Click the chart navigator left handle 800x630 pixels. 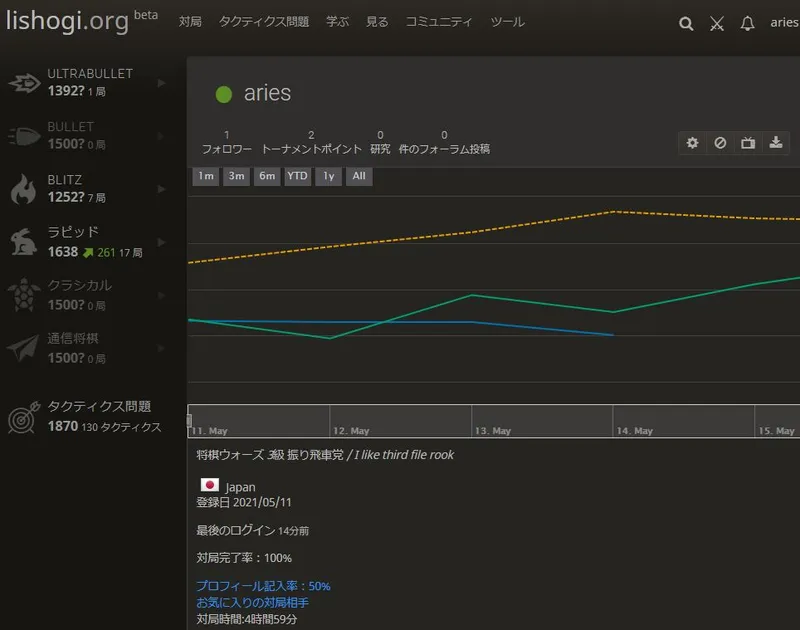(x=189, y=421)
